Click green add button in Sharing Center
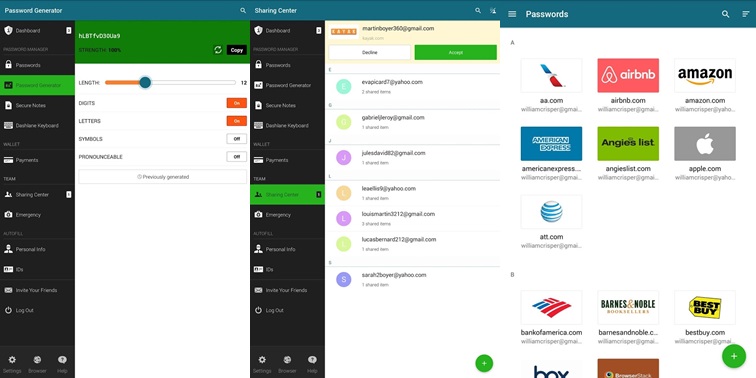 point(484,363)
